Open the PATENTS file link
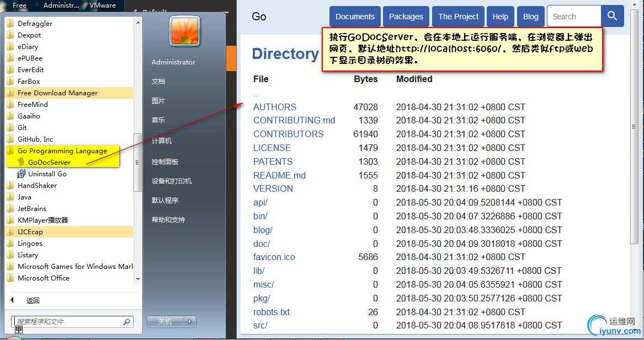The height and width of the screenshot is (340, 644). tap(273, 161)
